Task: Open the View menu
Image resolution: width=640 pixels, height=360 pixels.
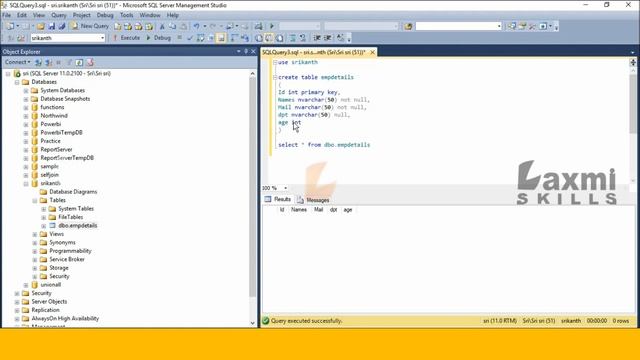Action: click(x=39, y=15)
